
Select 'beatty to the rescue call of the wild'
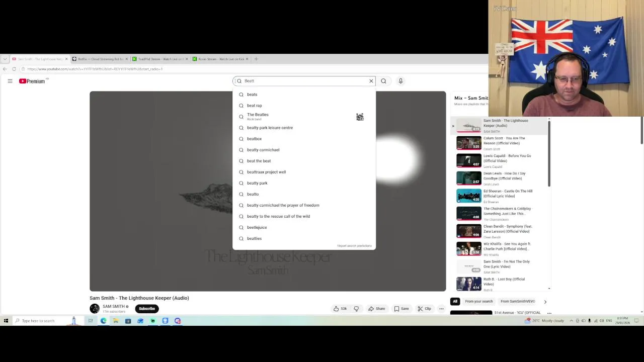304,216
